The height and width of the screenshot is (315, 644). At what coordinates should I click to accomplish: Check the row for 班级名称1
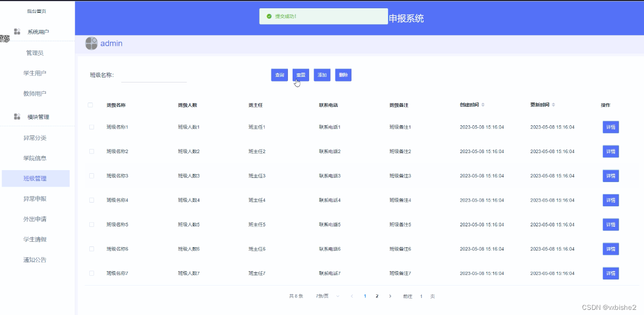(92, 127)
